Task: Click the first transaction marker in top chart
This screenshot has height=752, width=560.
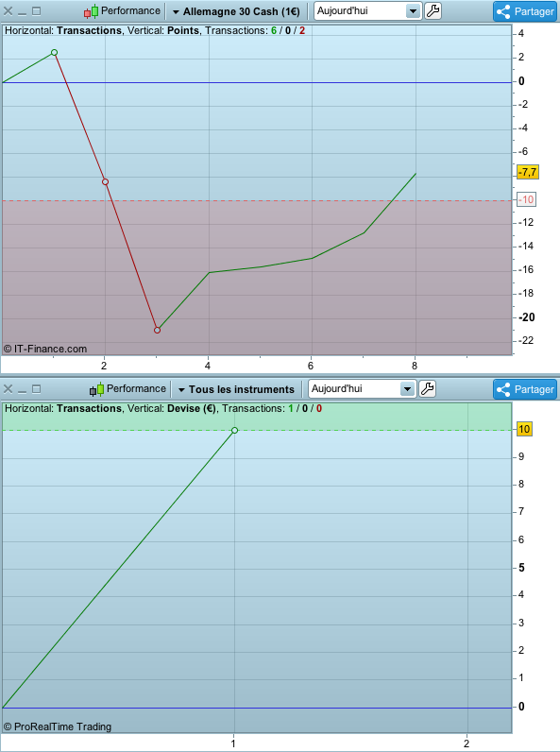Action: [54, 52]
